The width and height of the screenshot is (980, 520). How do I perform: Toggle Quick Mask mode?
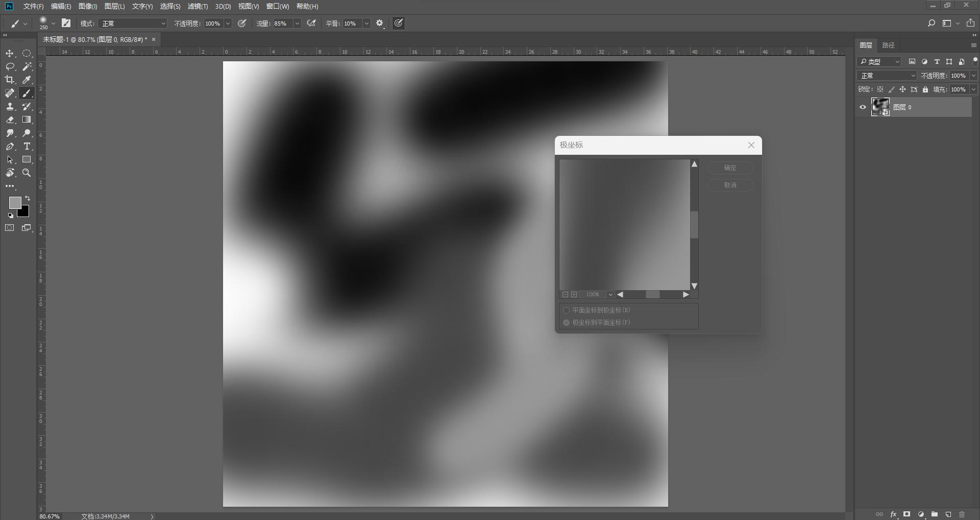tap(10, 228)
